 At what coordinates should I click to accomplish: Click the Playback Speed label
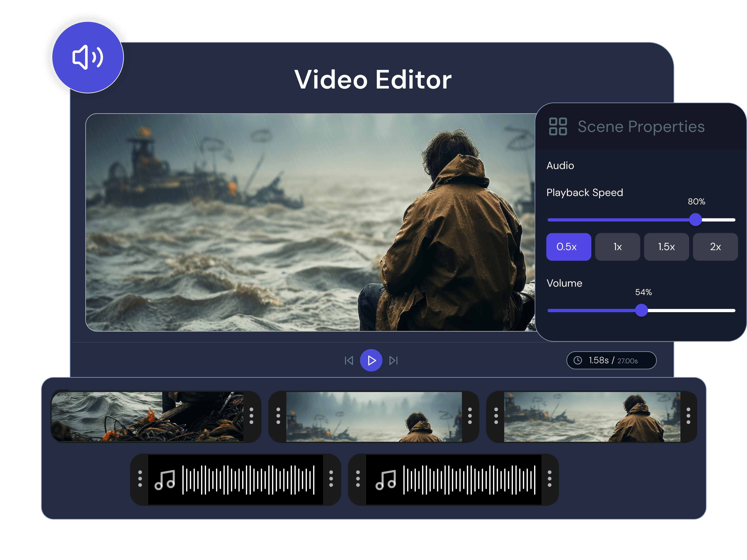coord(585,192)
